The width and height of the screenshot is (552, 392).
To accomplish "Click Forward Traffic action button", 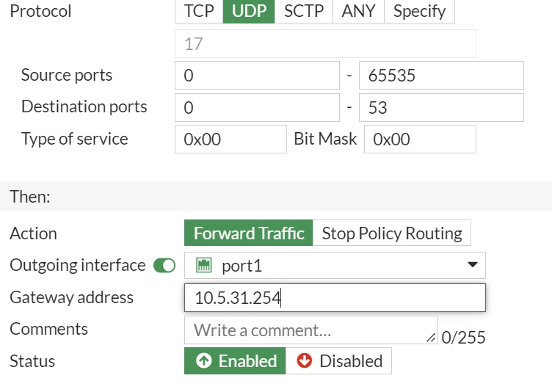I will pos(249,233).
